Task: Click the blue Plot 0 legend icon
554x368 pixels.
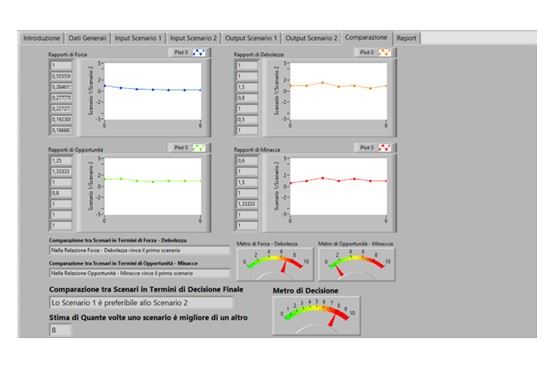Action: (x=199, y=52)
